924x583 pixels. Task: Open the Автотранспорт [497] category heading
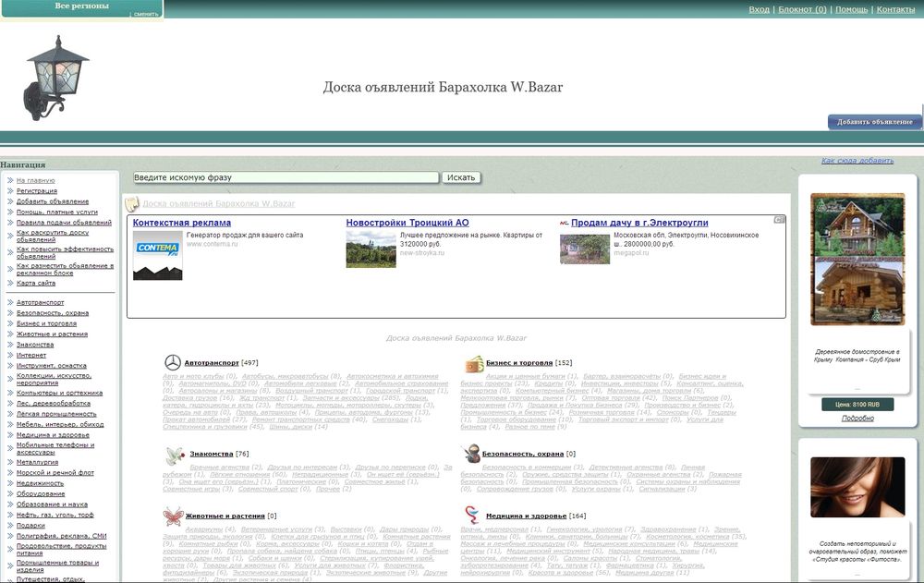pos(212,363)
